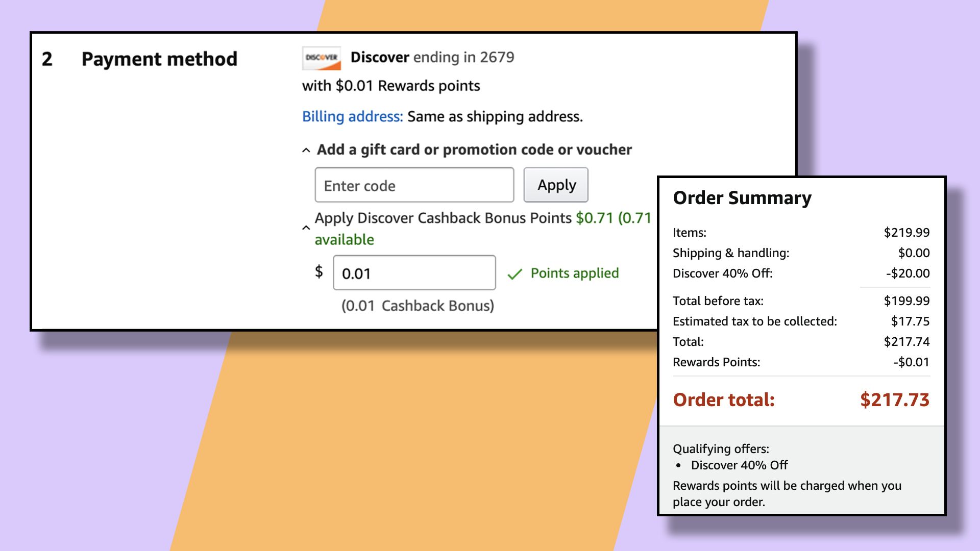Collapse the Discover Cashback Bonus Points section

(x=306, y=228)
